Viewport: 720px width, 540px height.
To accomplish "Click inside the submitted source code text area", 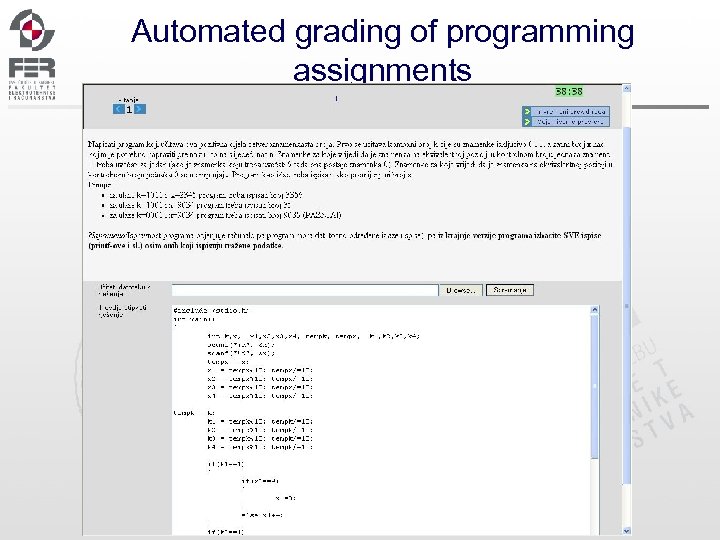I will [381, 420].
